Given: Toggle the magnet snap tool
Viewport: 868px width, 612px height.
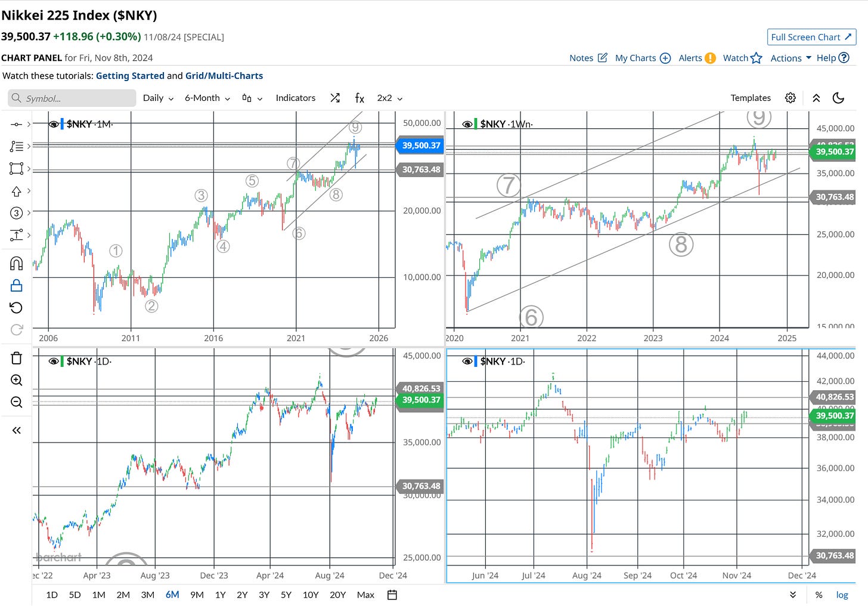Looking at the screenshot, I should tap(16, 263).
